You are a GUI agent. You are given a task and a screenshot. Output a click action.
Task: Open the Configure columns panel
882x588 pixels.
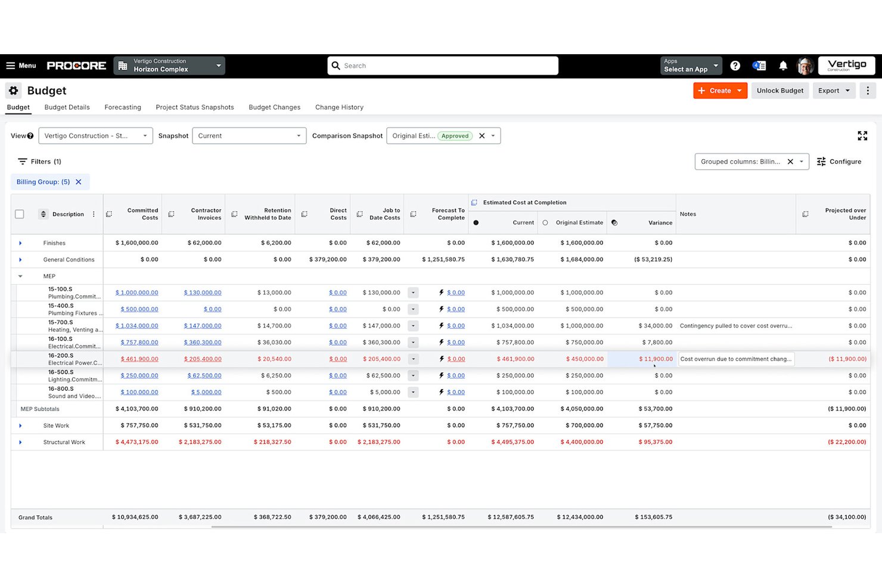click(x=838, y=161)
